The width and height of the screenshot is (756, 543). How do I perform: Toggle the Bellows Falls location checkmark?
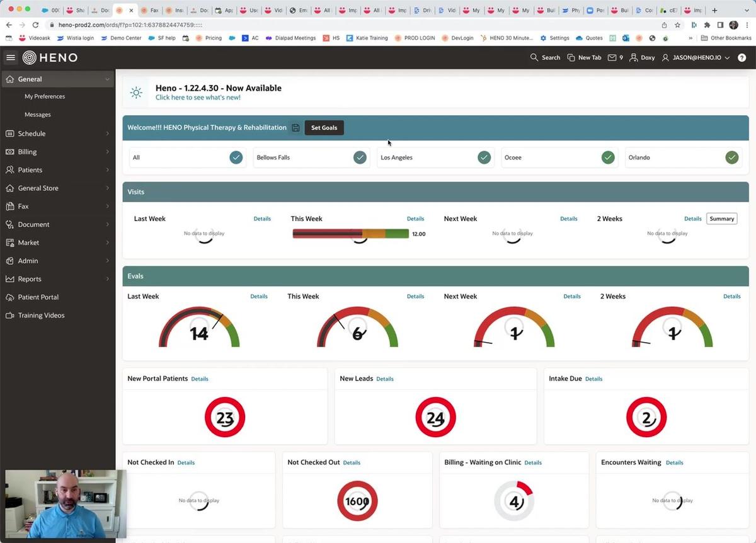pyautogui.click(x=360, y=157)
